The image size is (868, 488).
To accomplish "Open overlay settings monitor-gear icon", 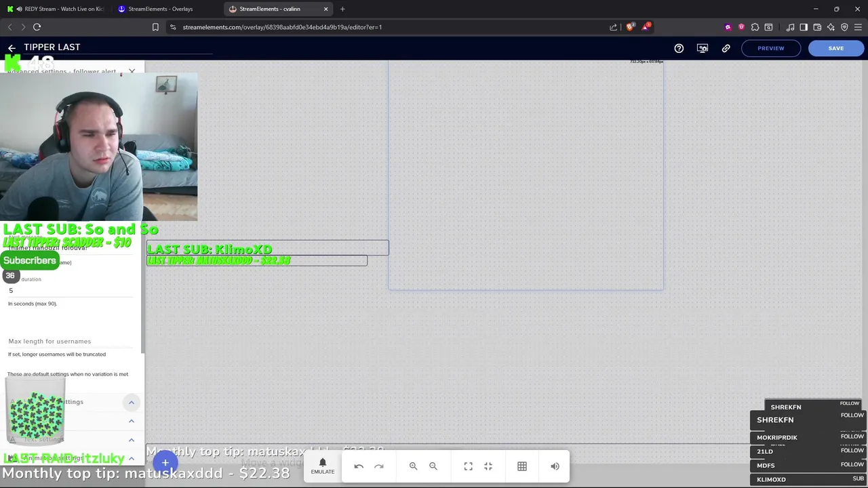I will coord(703,48).
